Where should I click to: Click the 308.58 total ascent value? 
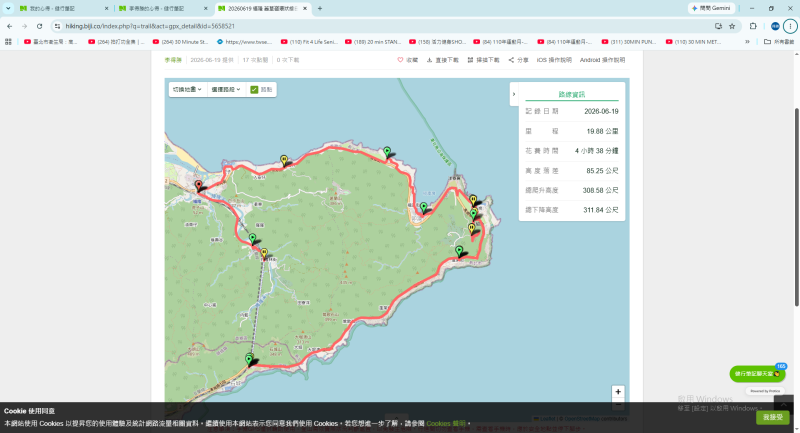[x=600, y=190]
